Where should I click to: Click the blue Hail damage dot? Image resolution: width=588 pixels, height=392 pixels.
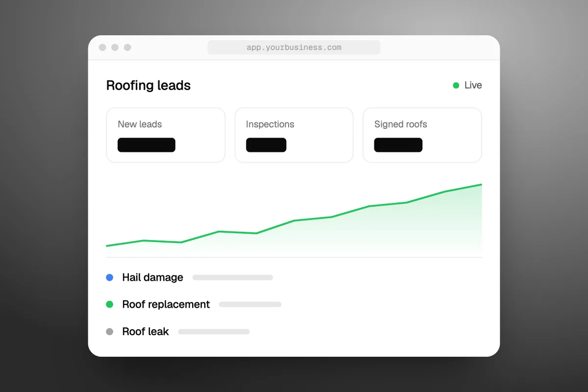(110, 277)
